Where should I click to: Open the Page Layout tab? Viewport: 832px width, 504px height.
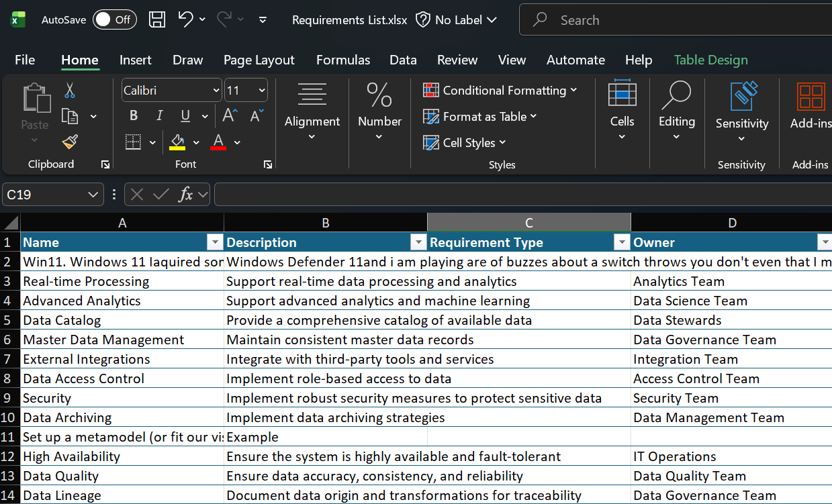(259, 60)
